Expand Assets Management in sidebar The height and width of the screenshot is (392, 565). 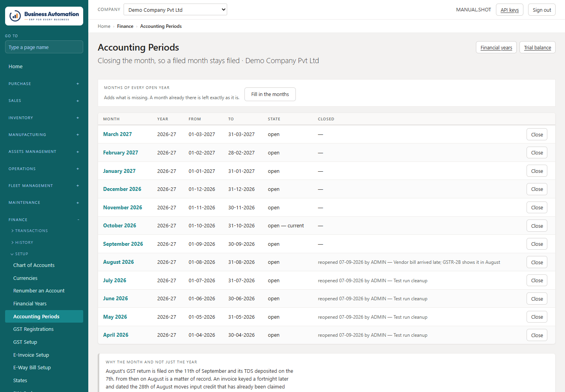point(44,152)
